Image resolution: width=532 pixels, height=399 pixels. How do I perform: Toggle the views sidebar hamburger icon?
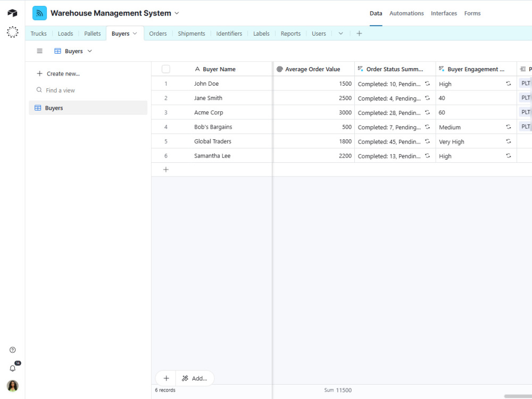[40, 51]
